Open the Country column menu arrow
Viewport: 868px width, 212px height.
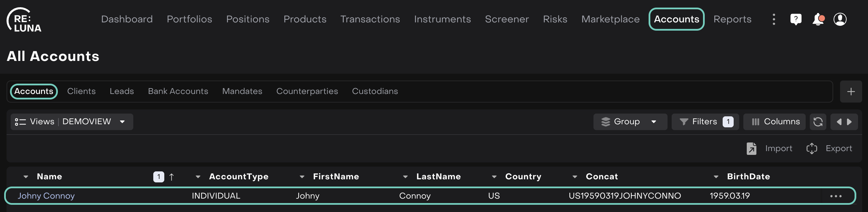[x=494, y=177]
